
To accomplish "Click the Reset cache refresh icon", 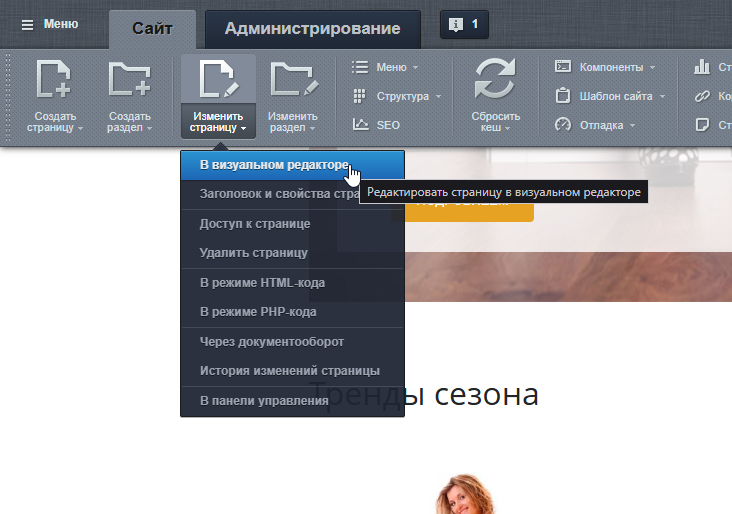I will click(x=494, y=81).
